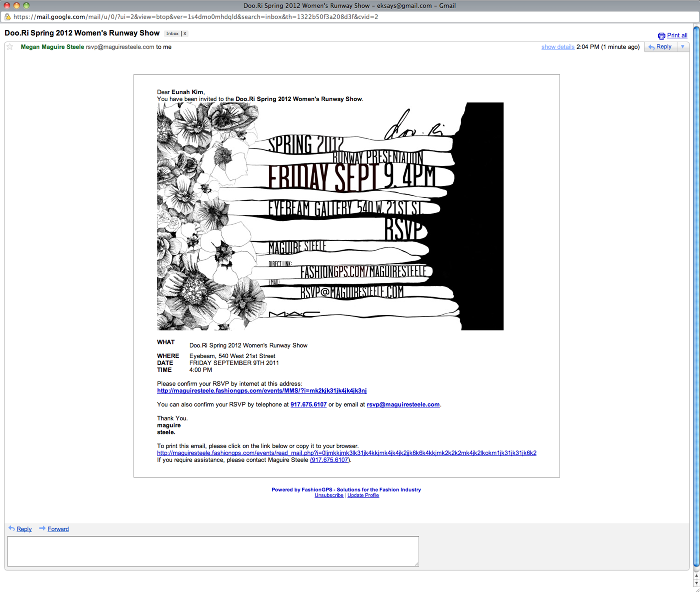Open the maguiresteele.fashiongps.com RSVP events link
The image size is (700, 592).
262,391
